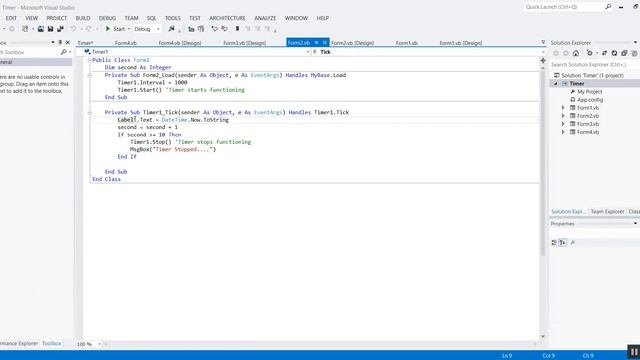Sync with Active Document icon in Solution Explorer

604,53
